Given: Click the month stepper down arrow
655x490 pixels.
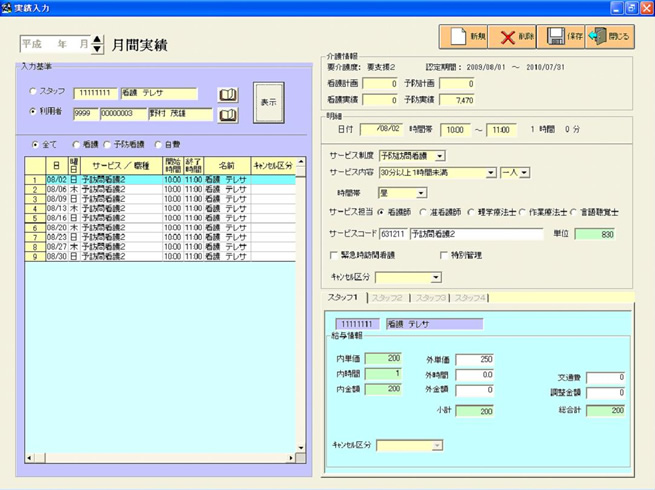Looking at the screenshot, I should coord(97,50).
